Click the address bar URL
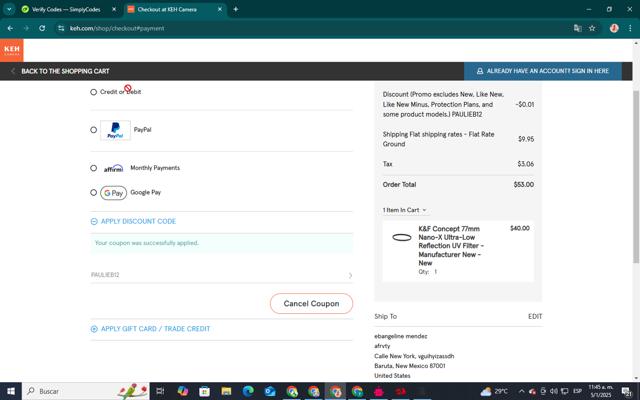The image size is (640, 400). coord(117,28)
